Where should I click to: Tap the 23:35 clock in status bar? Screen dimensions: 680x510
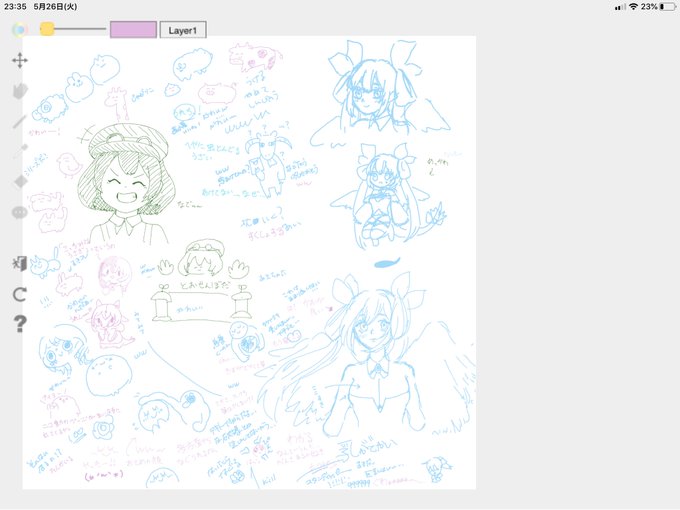[x=15, y=7]
